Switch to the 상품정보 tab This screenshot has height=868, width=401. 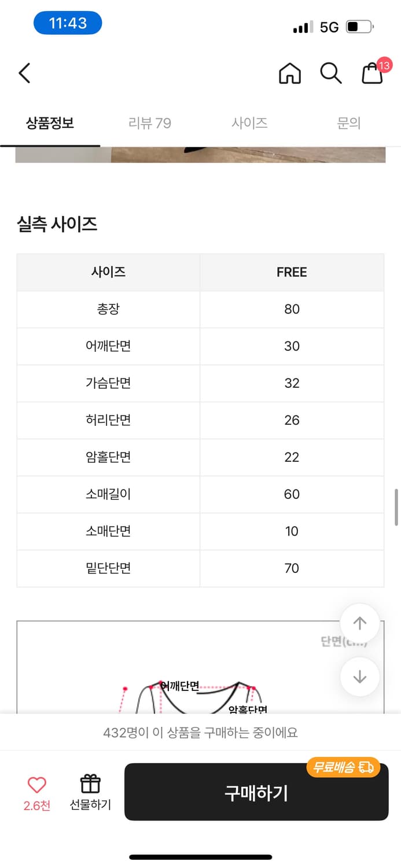coord(50,122)
